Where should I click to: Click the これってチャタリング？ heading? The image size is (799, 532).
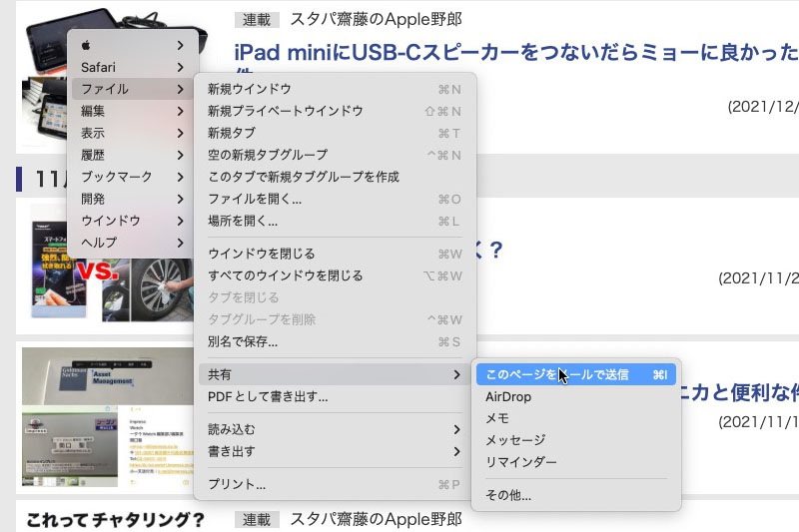click(116, 520)
